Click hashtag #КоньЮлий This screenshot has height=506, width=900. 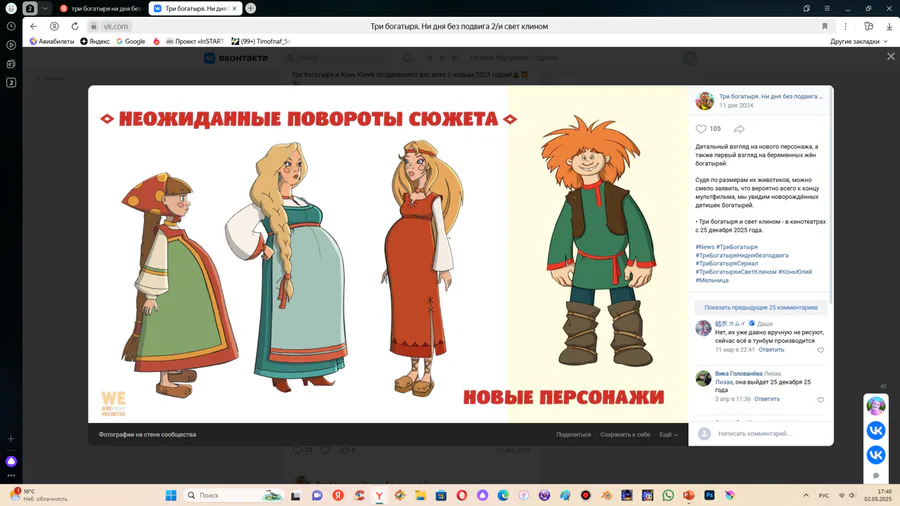coord(795,272)
